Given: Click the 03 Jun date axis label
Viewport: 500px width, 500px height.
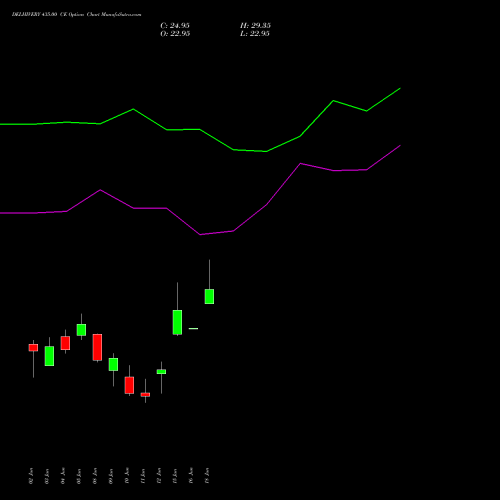Looking at the screenshot, I should [47, 476].
